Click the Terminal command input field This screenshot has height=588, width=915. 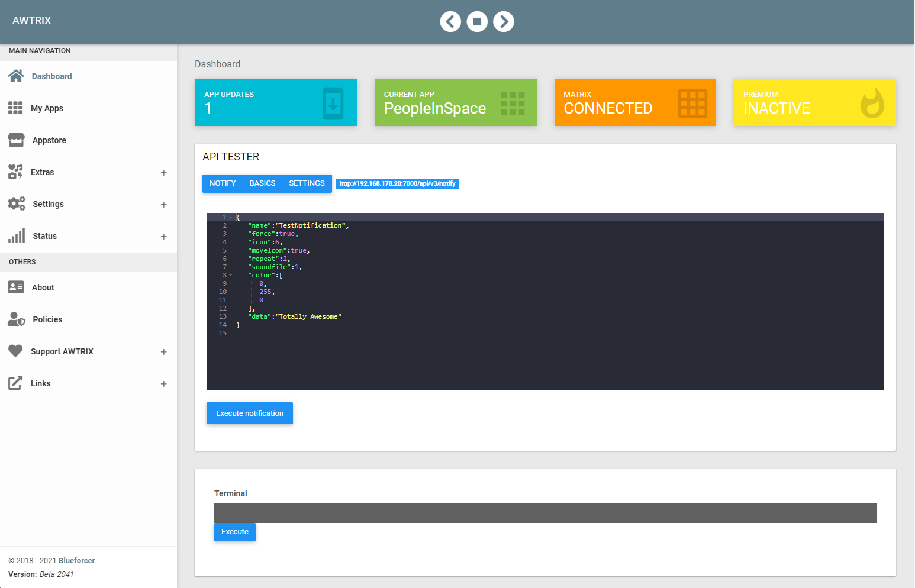click(545, 513)
